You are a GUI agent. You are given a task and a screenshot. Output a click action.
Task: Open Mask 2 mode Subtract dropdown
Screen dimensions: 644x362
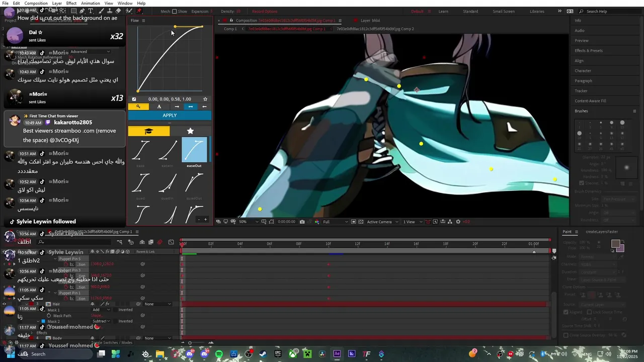point(101,321)
